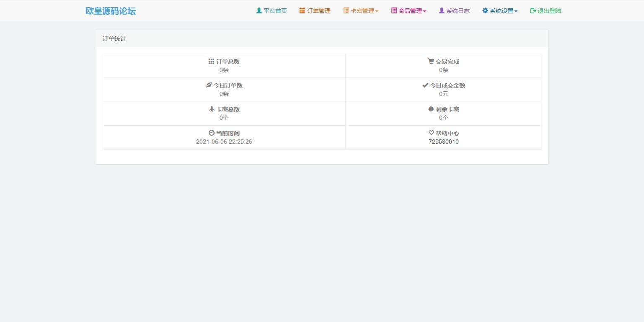
Task: Click the list icon beside 商品管理
Action: pyautogui.click(x=394, y=11)
